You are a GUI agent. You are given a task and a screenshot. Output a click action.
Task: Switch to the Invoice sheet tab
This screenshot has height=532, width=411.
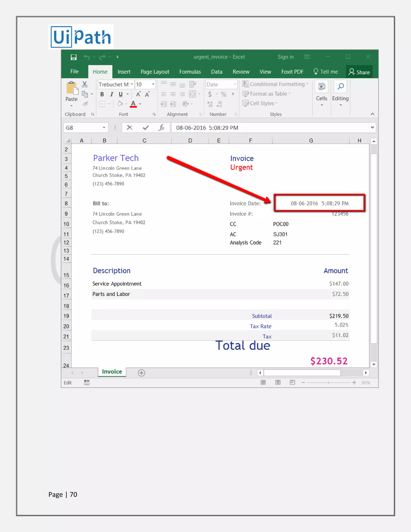(112, 372)
